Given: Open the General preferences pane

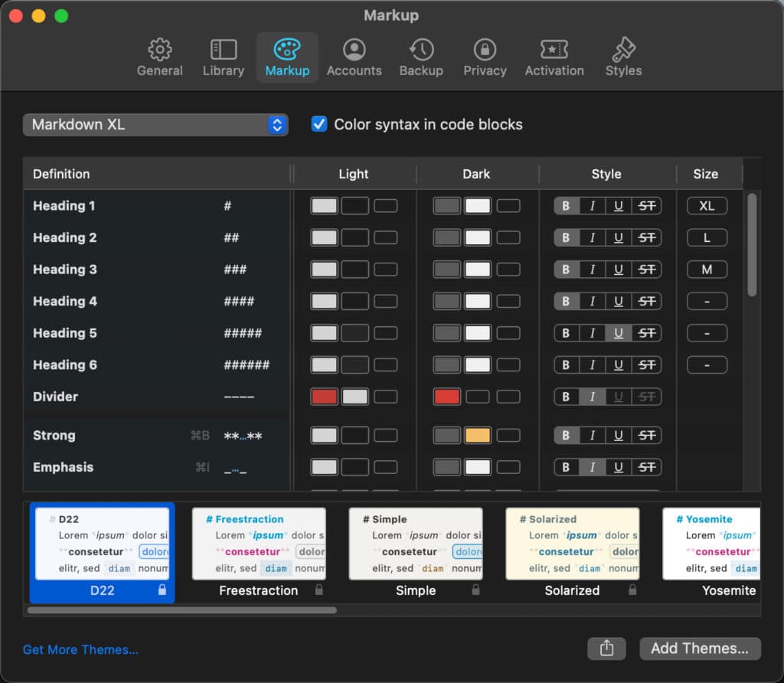Looking at the screenshot, I should 159,57.
